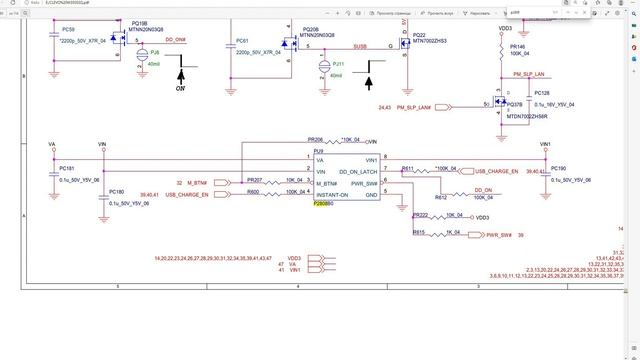Click the PC190 capacitor label
The height and width of the screenshot is (360, 640).
[x=558, y=168]
